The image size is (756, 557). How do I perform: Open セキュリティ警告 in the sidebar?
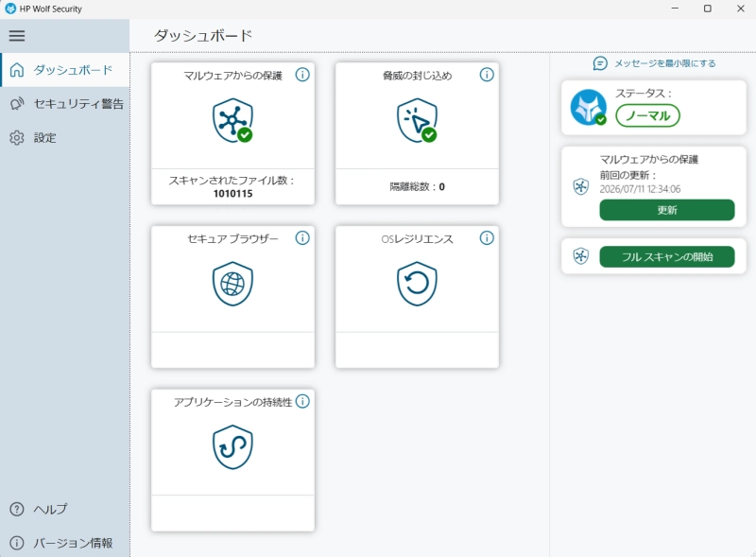click(x=65, y=104)
